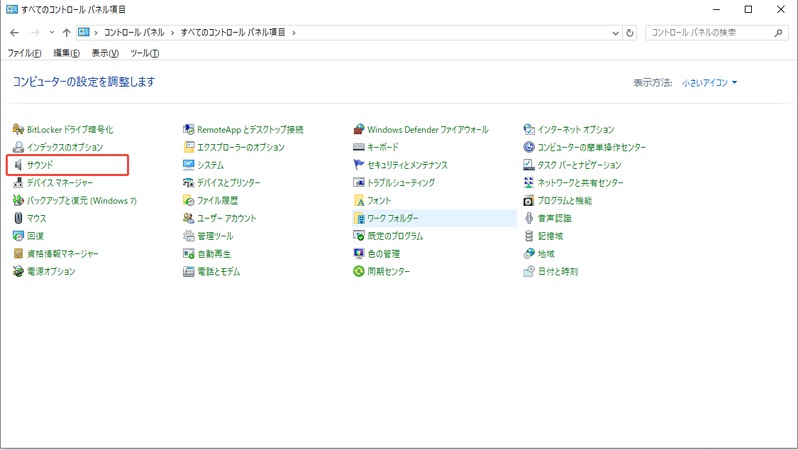The height and width of the screenshot is (450, 798).
Task: Click the インターネット オプション icon
Action: (529, 129)
